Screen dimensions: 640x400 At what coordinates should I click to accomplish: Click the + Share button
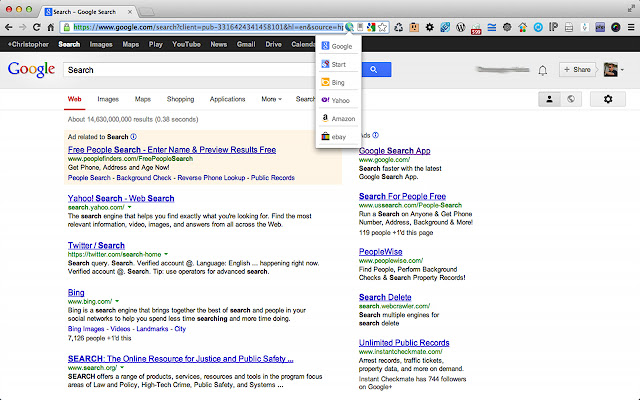click(578, 70)
